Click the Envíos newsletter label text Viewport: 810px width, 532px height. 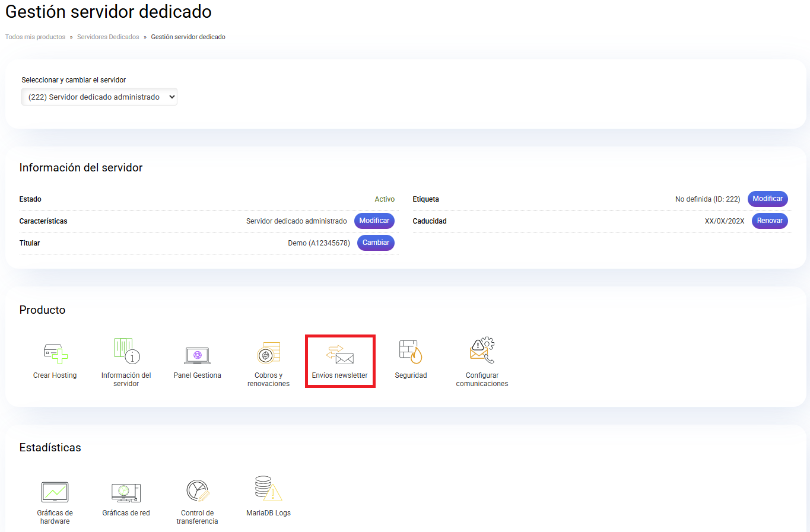point(340,375)
